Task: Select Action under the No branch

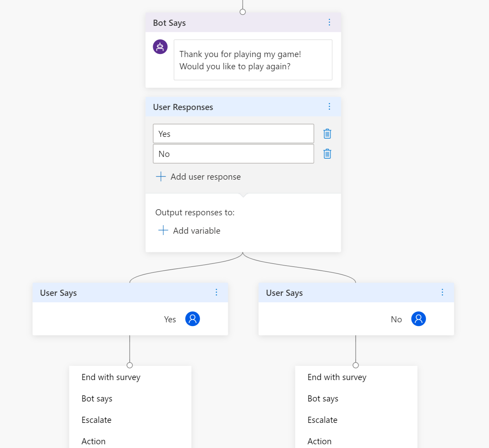Action: click(319, 441)
